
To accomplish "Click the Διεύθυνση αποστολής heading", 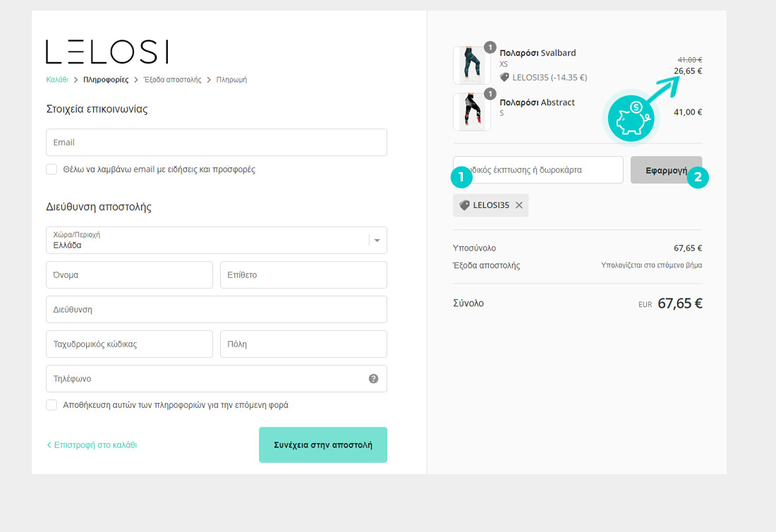I will click(99, 207).
